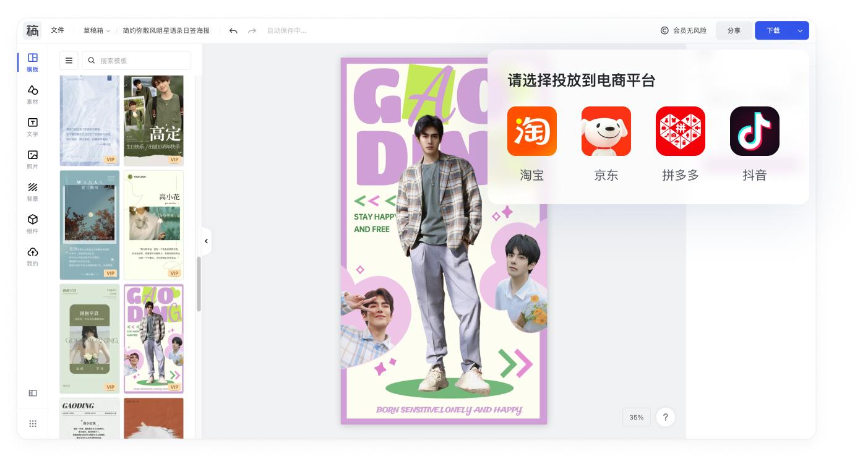Select the 抖音 Douyin platform icon
Image resolution: width=868 pixels, height=461 pixels.
pos(755,131)
